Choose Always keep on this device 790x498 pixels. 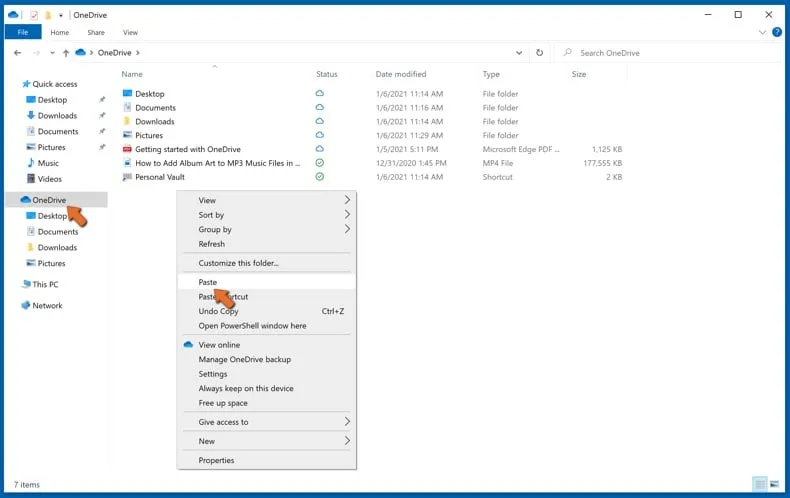(267, 389)
